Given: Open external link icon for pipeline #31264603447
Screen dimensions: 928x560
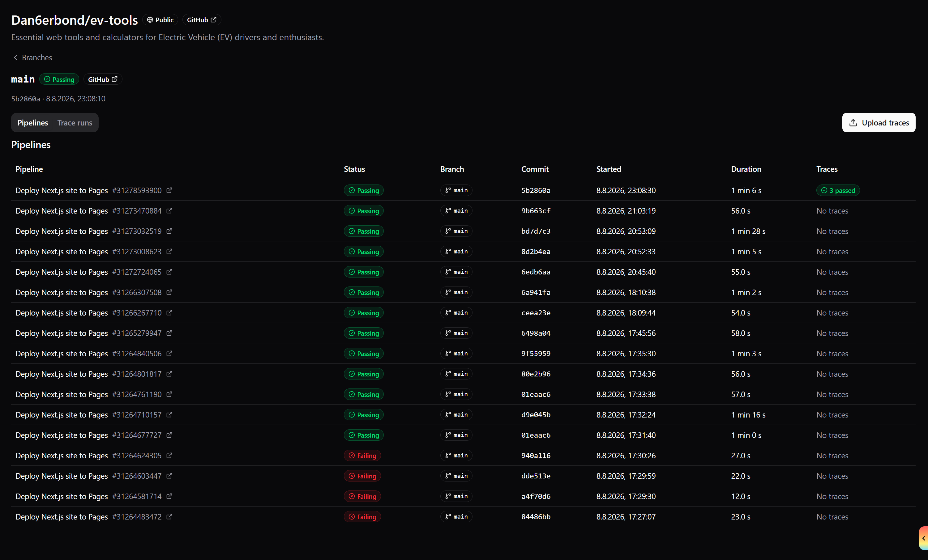Looking at the screenshot, I should pyautogui.click(x=169, y=476).
